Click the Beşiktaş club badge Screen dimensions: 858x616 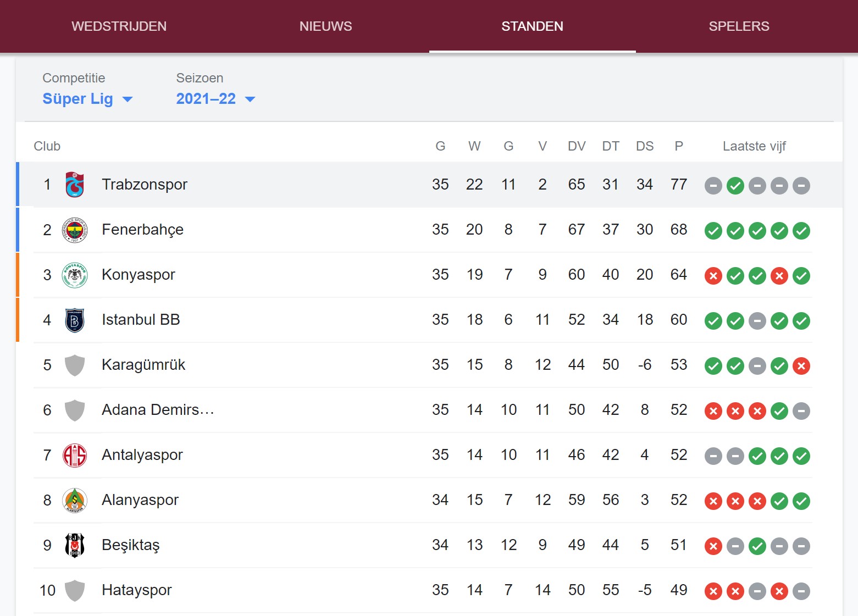coord(75,545)
